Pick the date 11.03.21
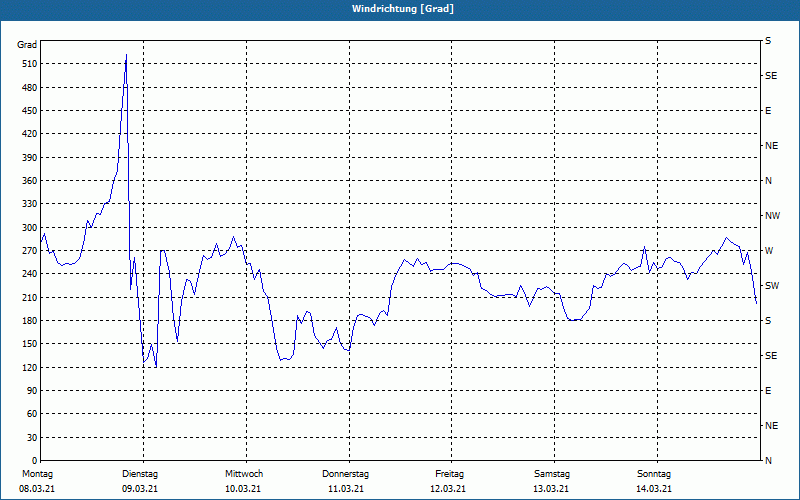 pos(345,489)
